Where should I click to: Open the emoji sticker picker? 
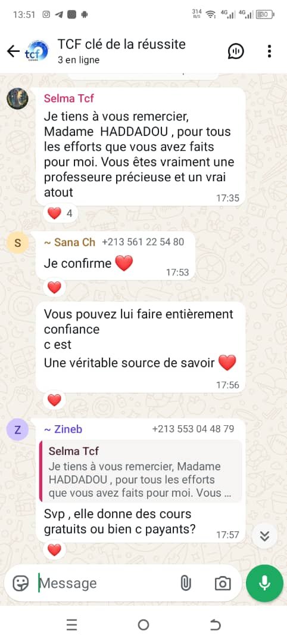(x=20, y=583)
